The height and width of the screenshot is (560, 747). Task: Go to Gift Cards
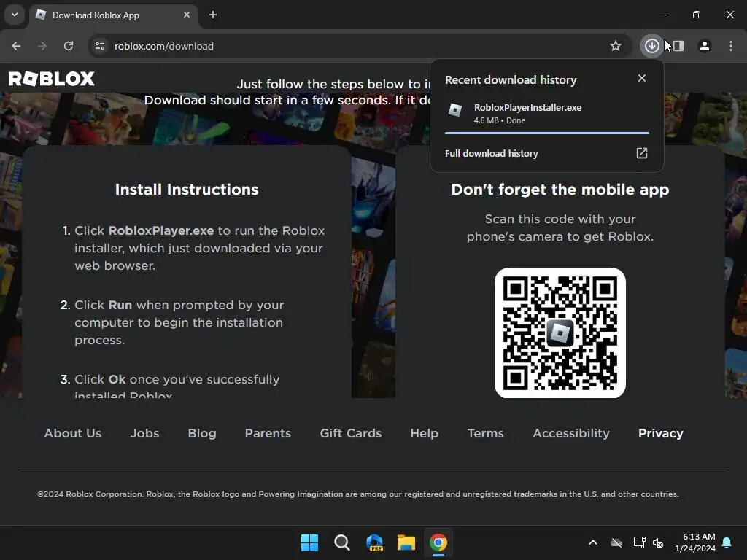click(351, 433)
